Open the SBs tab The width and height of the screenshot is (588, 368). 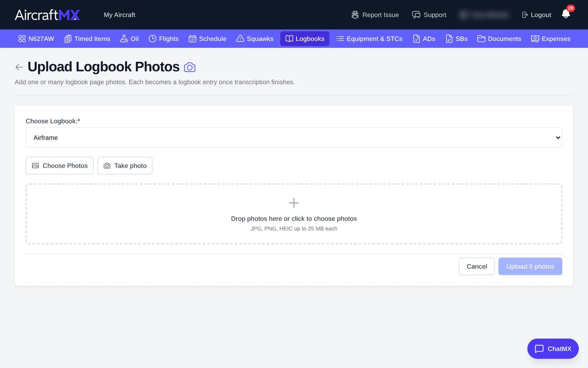coord(456,39)
